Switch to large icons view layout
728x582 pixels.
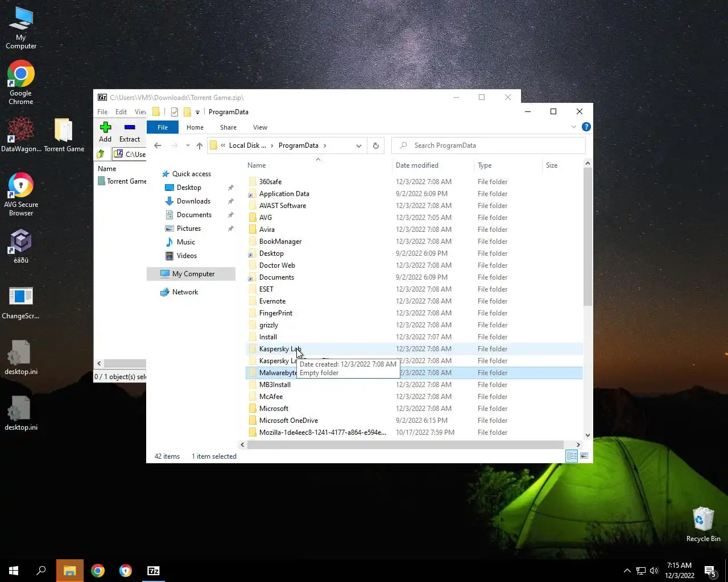point(584,456)
